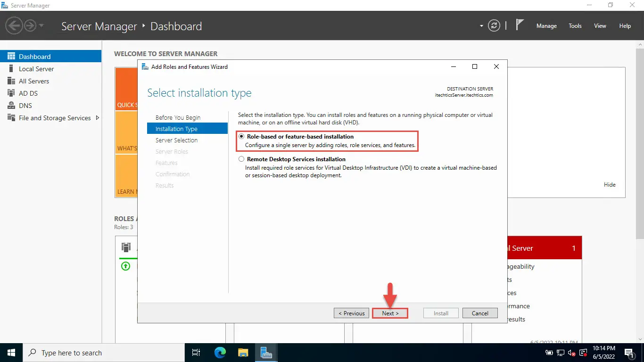Select Remote Desktop Services installation
The image size is (644, 362).
point(242,159)
